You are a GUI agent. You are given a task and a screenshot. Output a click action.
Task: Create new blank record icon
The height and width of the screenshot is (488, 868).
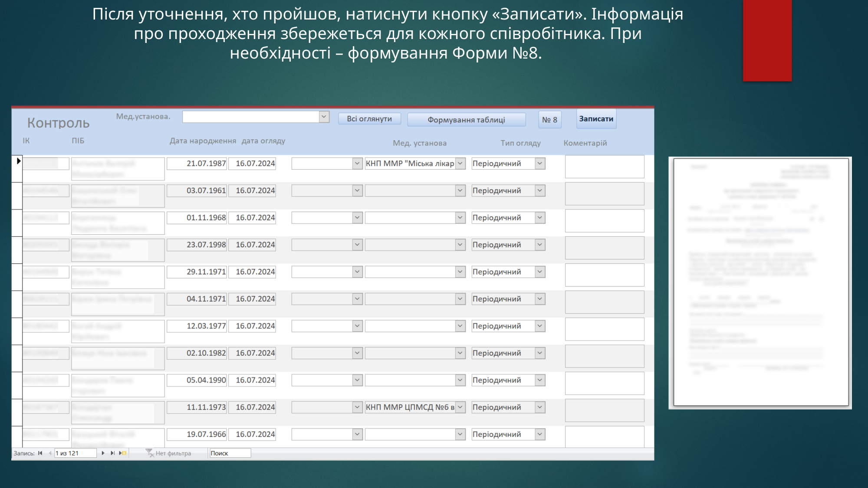point(123,453)
